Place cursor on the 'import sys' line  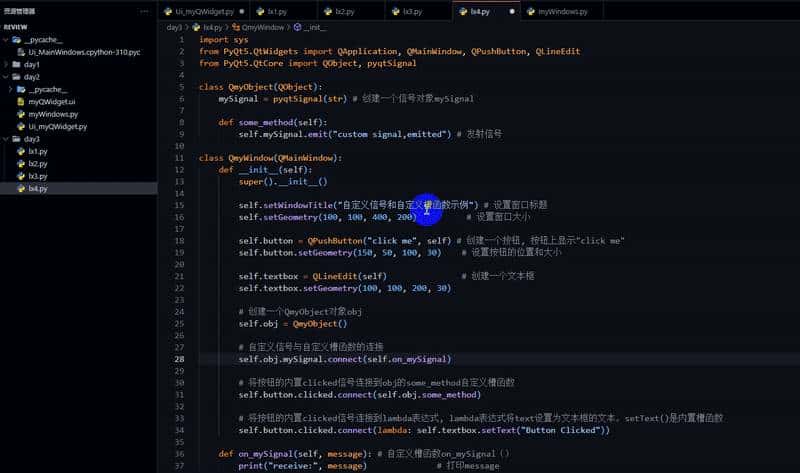223,40
